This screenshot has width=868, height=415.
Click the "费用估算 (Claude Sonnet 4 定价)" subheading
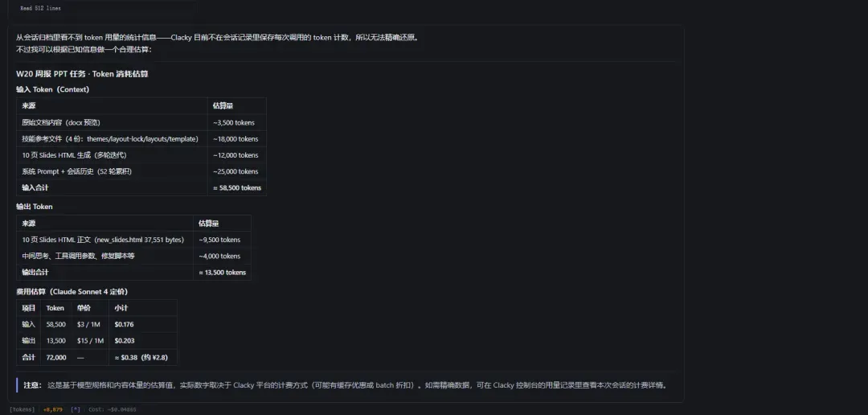point(72,291)
